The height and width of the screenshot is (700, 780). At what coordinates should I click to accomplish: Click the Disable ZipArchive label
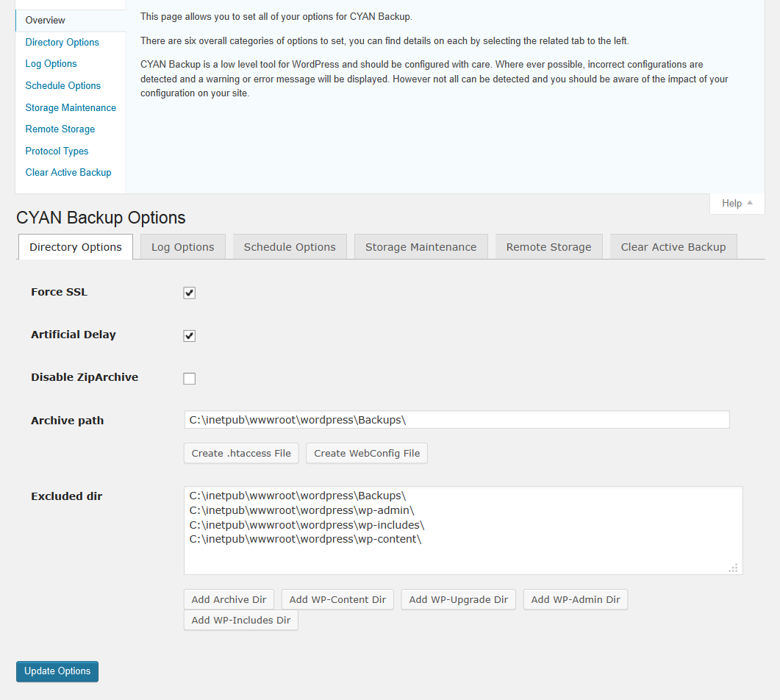(x=85, y=377)
